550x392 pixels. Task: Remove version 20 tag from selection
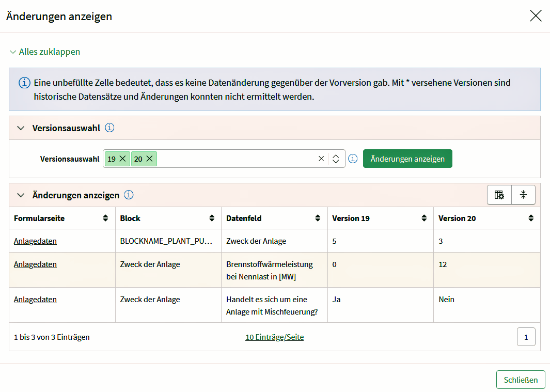click(x=149, y=159)
